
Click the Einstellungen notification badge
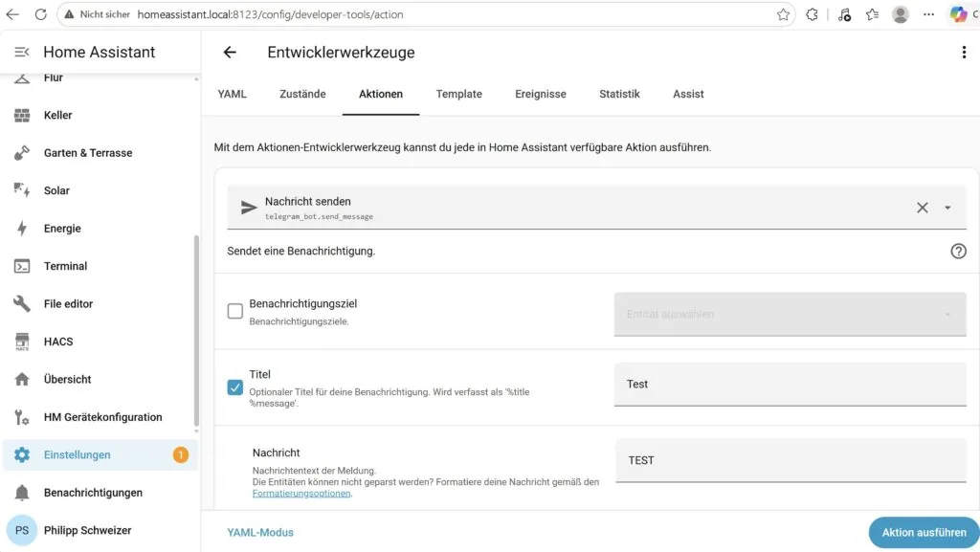181,454
